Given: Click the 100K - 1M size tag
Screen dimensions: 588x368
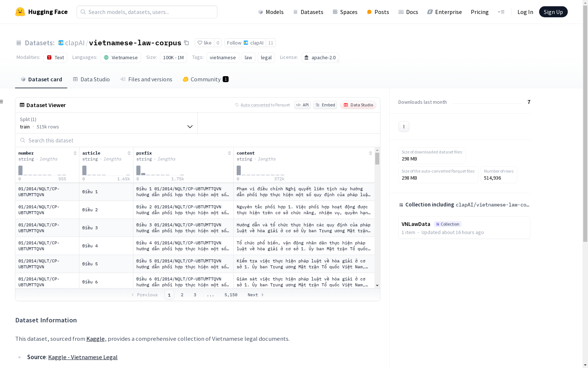Looking at the screenshot, I should [173, 57].
